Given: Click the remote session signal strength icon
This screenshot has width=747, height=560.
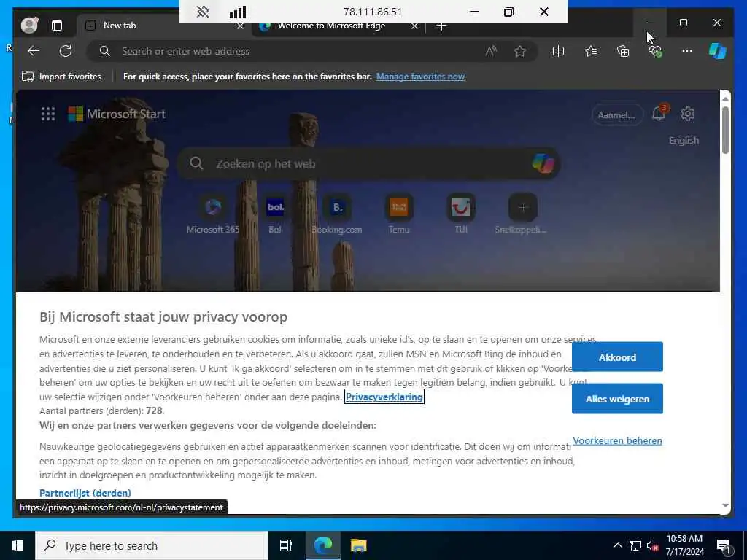Looking at the screenshot, I should point(238,12).
